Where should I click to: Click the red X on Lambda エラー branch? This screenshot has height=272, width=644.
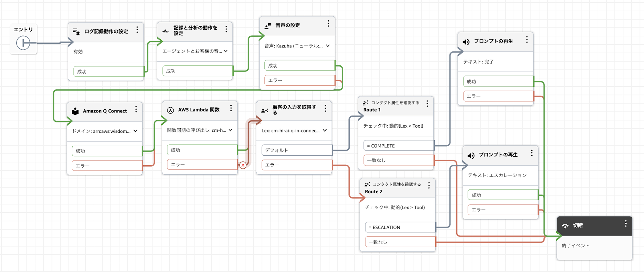(x=243, y=165)
